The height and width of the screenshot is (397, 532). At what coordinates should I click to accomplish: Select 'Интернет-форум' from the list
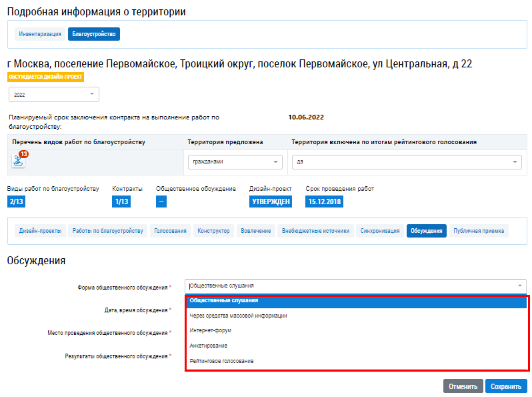(211, 330)
